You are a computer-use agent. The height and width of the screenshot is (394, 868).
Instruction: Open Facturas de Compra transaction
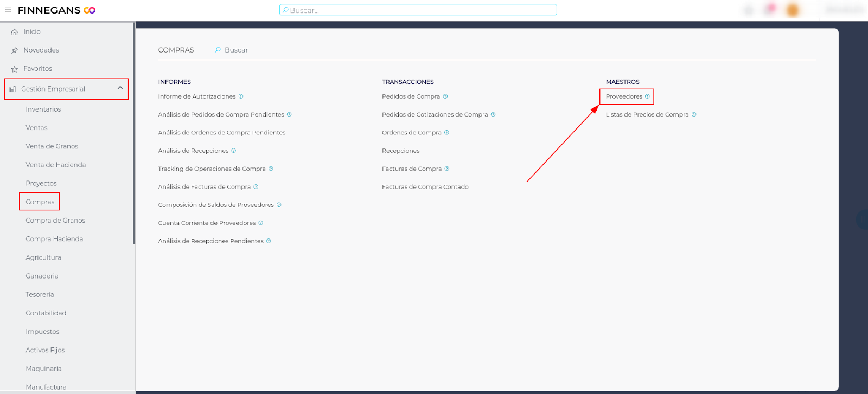point(412,169)
